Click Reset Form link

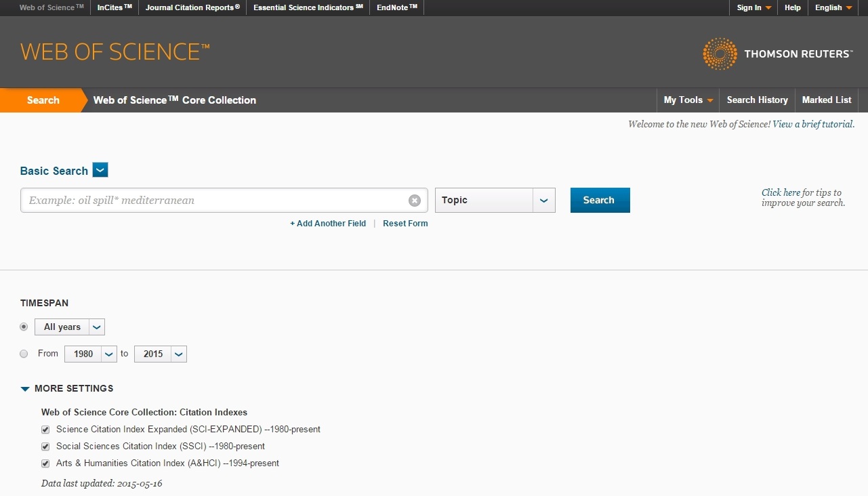pyautogui.click(x=405, y=223)
